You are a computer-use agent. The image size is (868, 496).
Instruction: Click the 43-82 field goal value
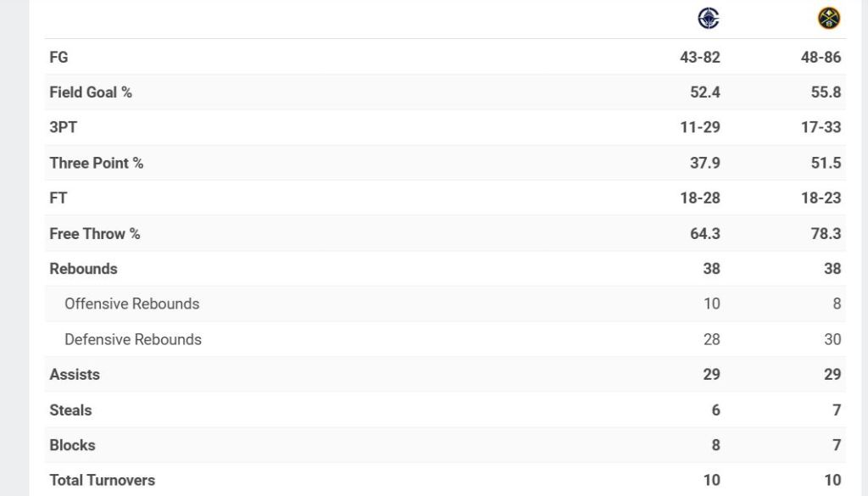pyautogui.click(x=699, y=57)
